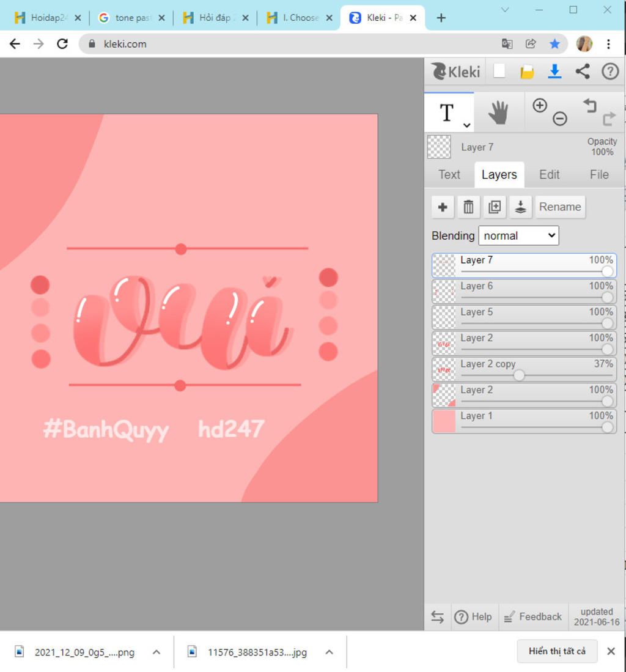The image size is (626, 672).
Task: Click the zoom out icon
Action: [x=559, y=118]
